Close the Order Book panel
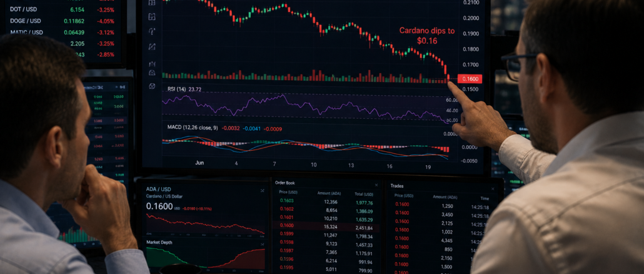Viewport: 644px width, 274px height. [376, 185]
